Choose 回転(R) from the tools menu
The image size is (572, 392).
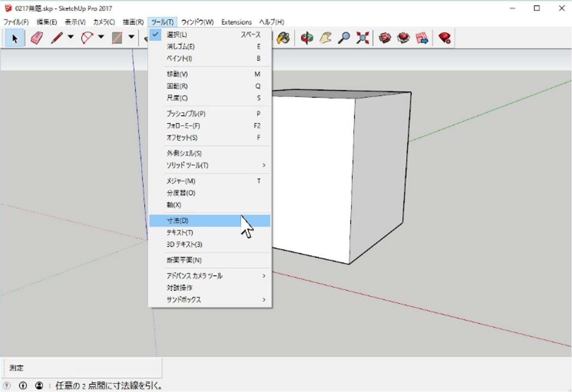click(x=210, y=86)
